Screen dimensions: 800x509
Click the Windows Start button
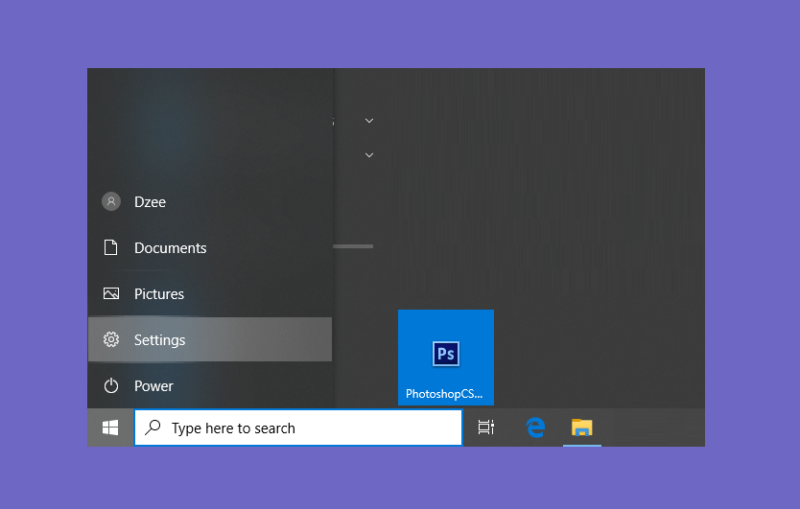click(110, 427)
